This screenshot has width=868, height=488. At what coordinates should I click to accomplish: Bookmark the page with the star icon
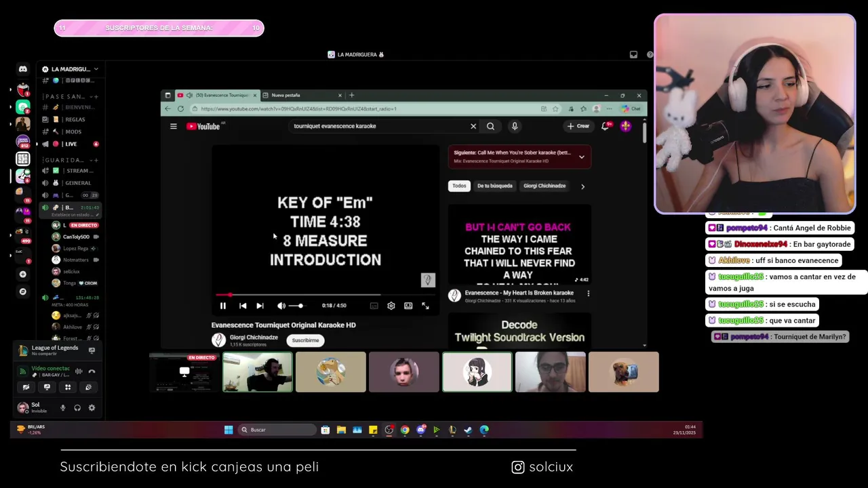(x=555, y=108)
